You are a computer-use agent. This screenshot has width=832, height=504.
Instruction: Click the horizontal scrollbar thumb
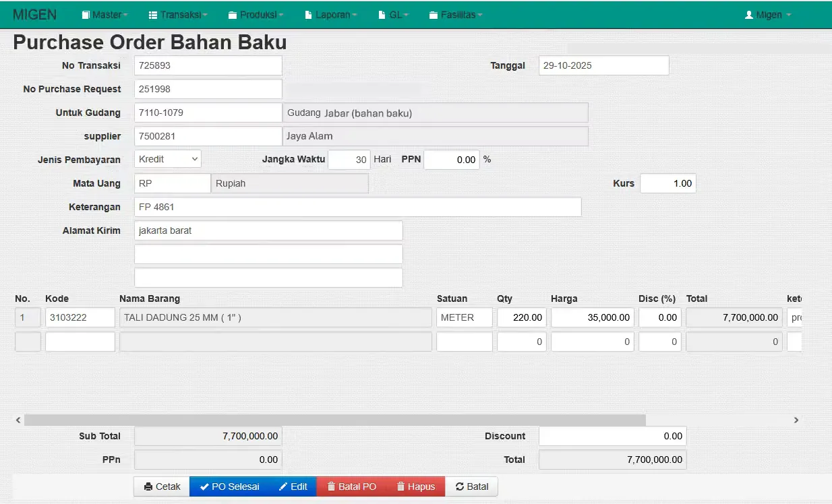(335, 420)
